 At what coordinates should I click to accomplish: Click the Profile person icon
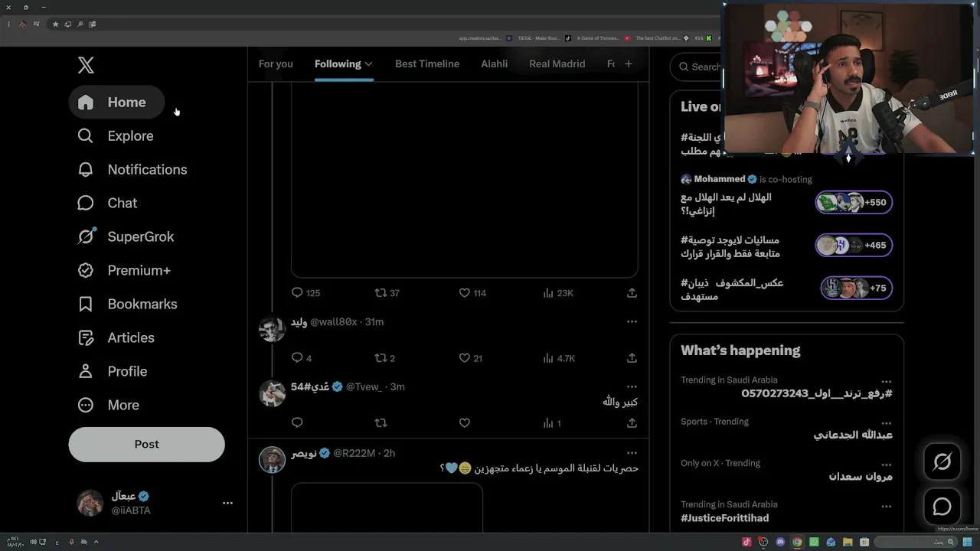click(x=86, y=372)
